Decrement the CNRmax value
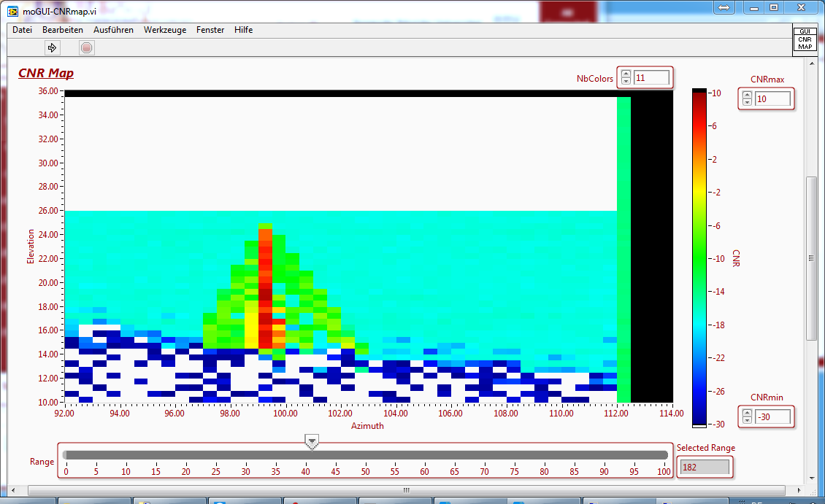This screenshot has width=825, height=504. [x=747, y=103]
